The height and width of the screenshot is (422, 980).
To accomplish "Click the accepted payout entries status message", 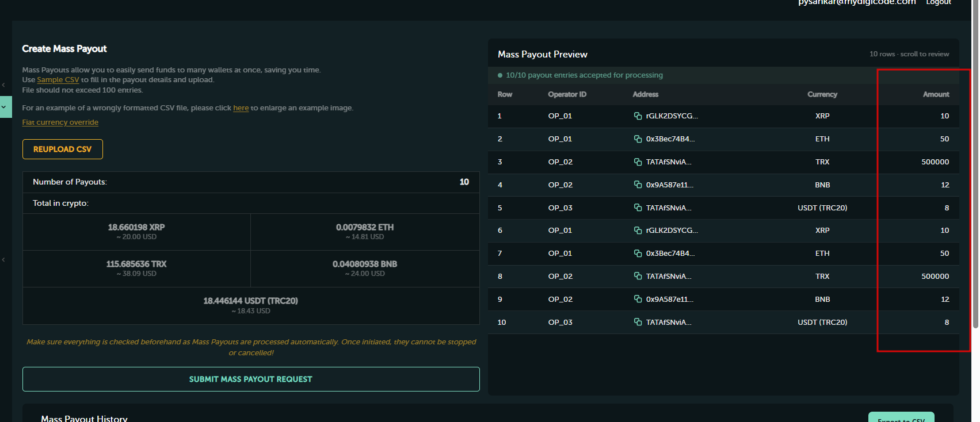I will tap(585, 75).
